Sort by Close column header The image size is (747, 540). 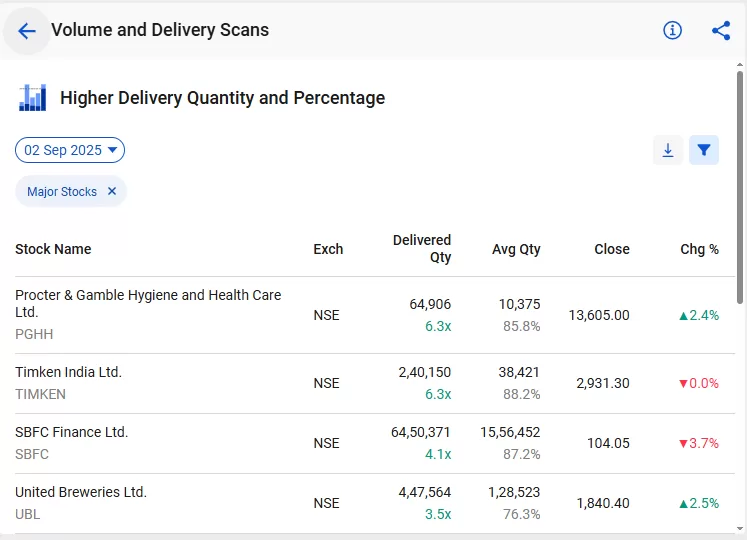(612, 249)
